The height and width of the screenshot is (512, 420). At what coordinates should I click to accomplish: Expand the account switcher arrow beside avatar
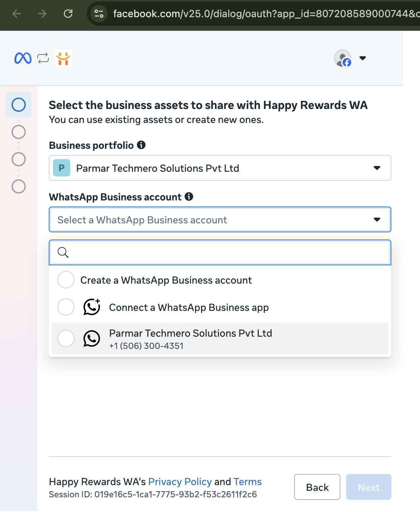click(x=363, y=58)
